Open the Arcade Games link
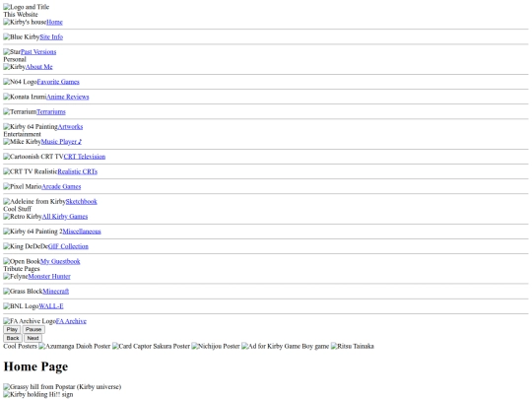Image resolution: width=532 pixels, height=399 pixels. coord(61,186)
